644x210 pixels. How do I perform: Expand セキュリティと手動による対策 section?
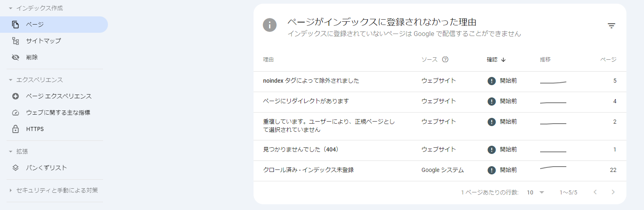click(x=11, y=190)
